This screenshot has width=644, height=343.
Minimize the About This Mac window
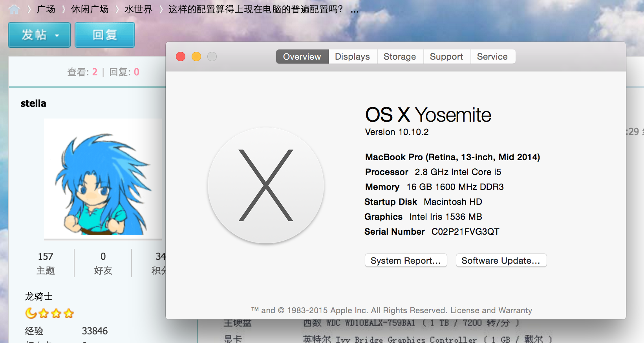196,57
